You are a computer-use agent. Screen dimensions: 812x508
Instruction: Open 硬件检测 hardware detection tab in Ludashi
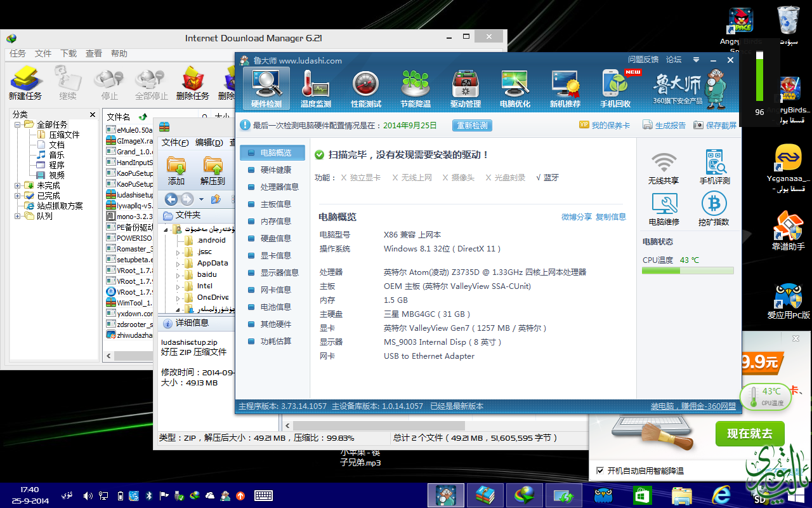click(x=266, y=89)
